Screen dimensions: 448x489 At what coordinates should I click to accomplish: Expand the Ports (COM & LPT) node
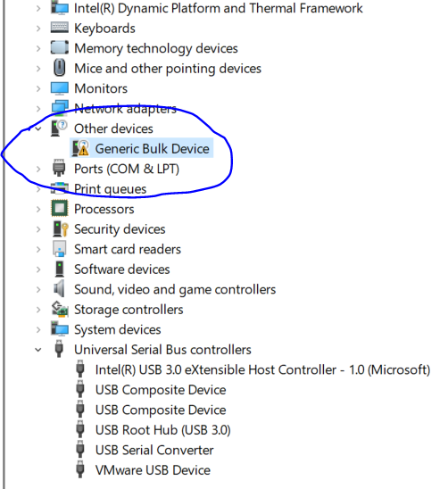pos(38,169)
